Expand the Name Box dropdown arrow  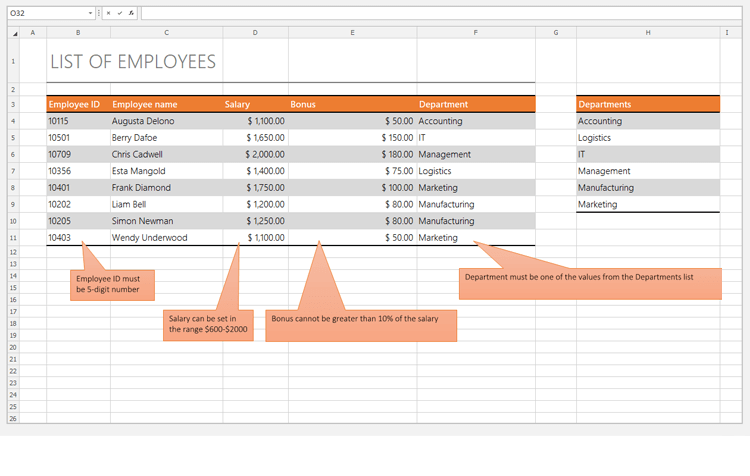coord(91,13)
